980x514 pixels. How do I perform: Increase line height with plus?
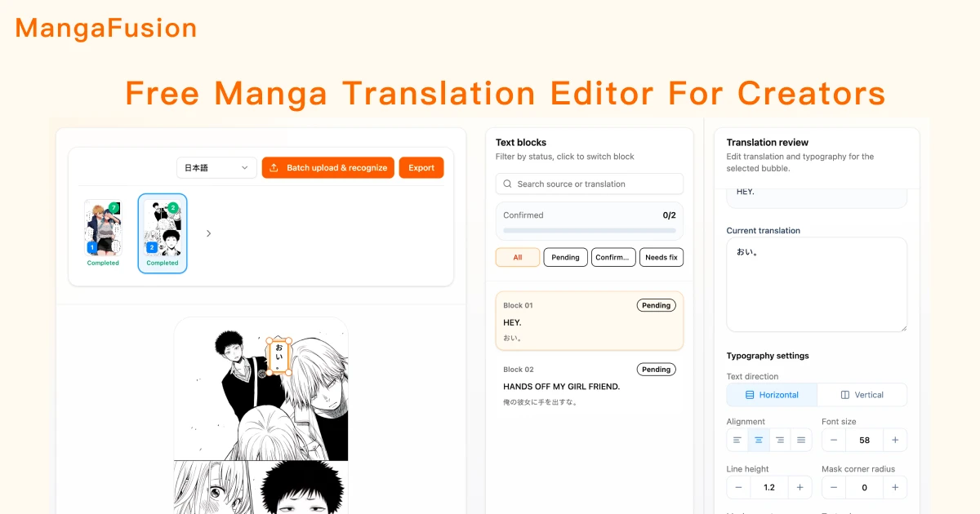coord(800,487)
